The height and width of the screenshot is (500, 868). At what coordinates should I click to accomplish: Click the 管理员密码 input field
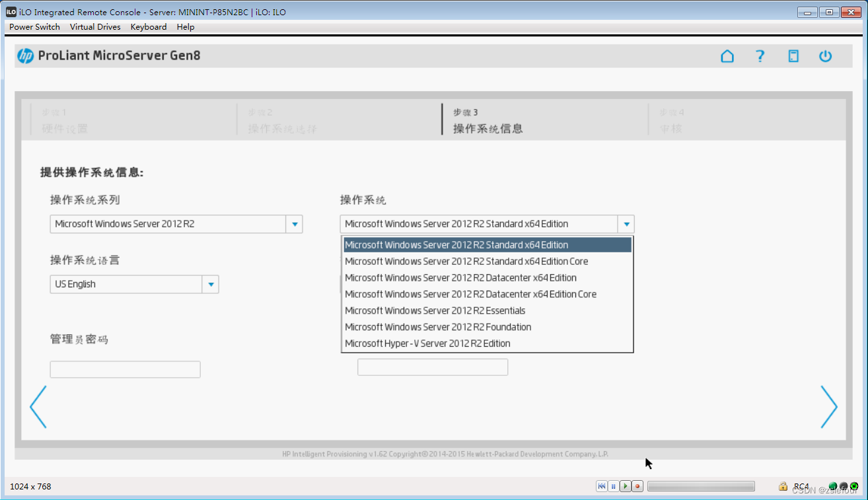[125, 370]
